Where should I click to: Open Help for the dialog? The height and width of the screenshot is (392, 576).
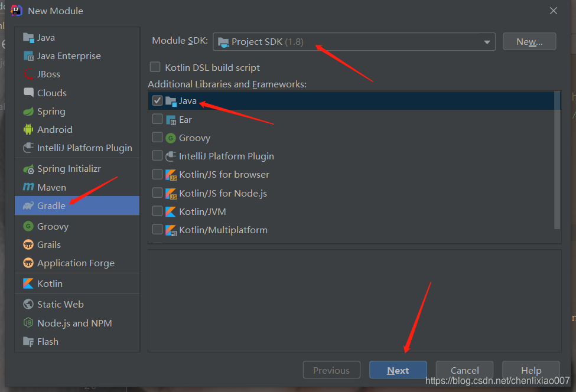pos(531,370)
